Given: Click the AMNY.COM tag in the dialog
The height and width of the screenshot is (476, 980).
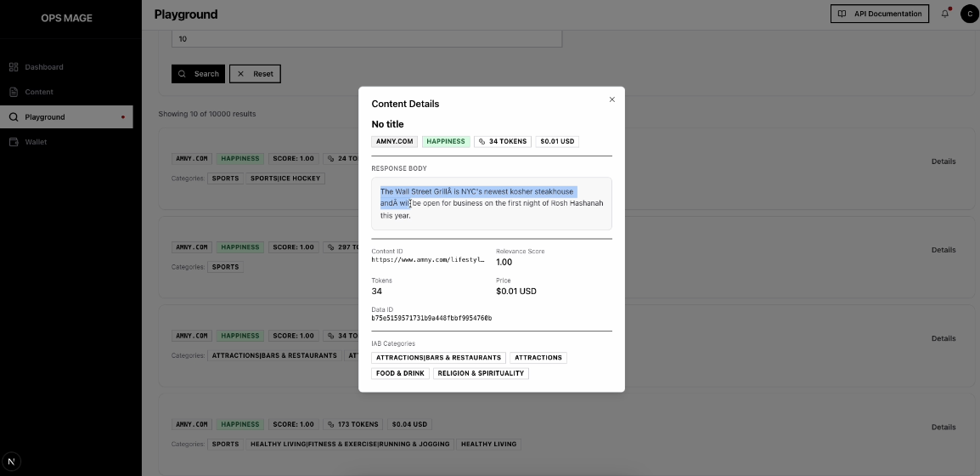Looking at the screenshot, I should click(x=394, y=141).
